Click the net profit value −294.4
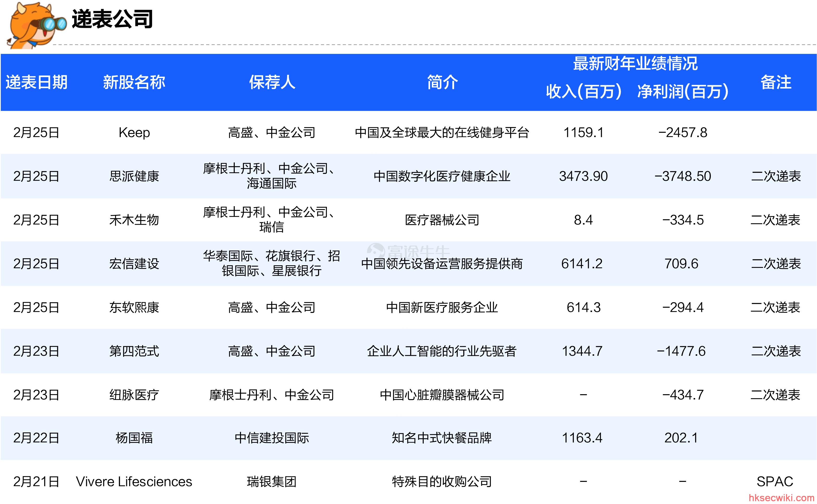 (683, 307)
